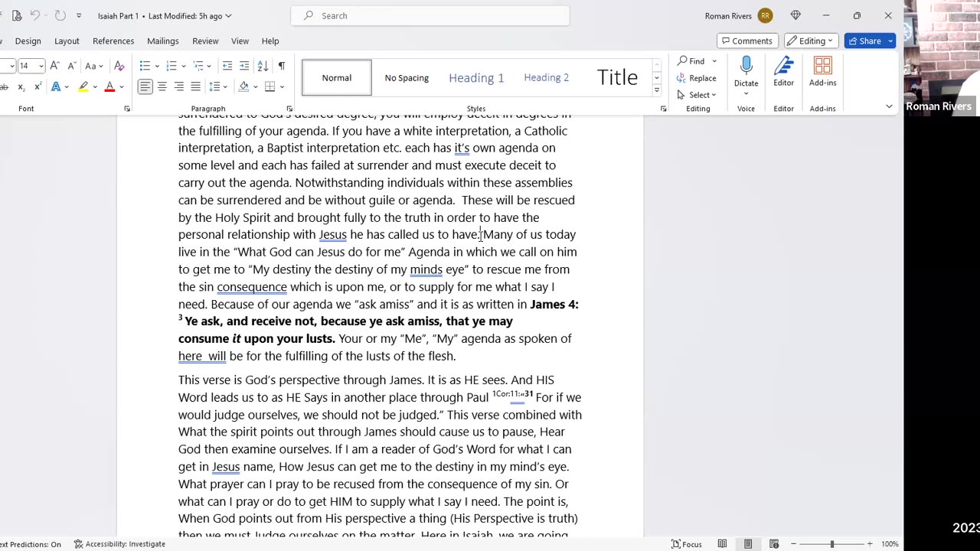Apply superscript formatting
Viewport: 980px width, 551px height.
[38, 87]
